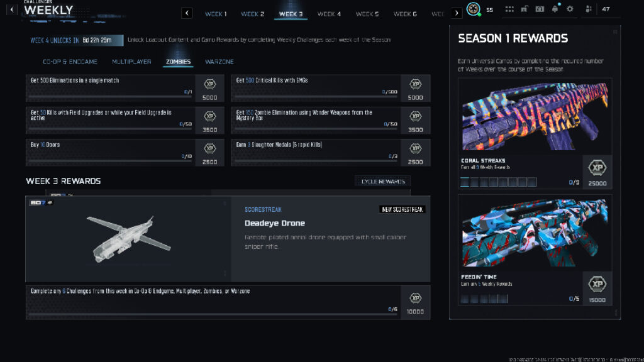Open the camera capture icon
The image size is (644, 362).
point(540,9)
